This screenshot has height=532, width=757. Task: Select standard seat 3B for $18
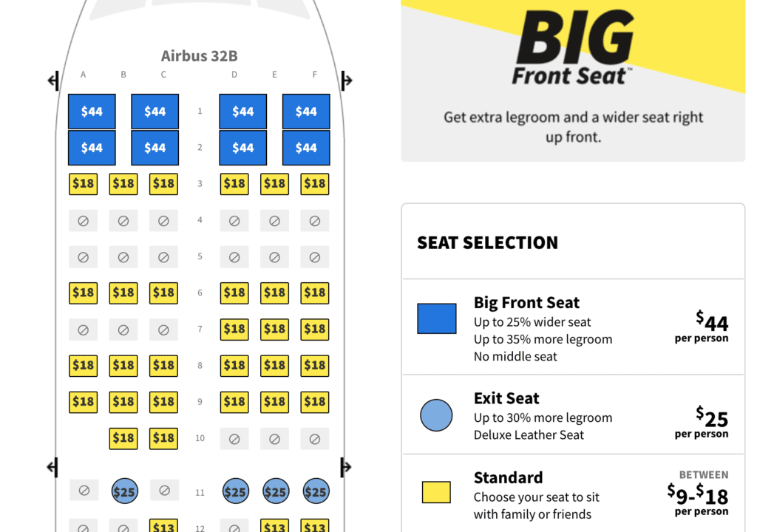123,184
